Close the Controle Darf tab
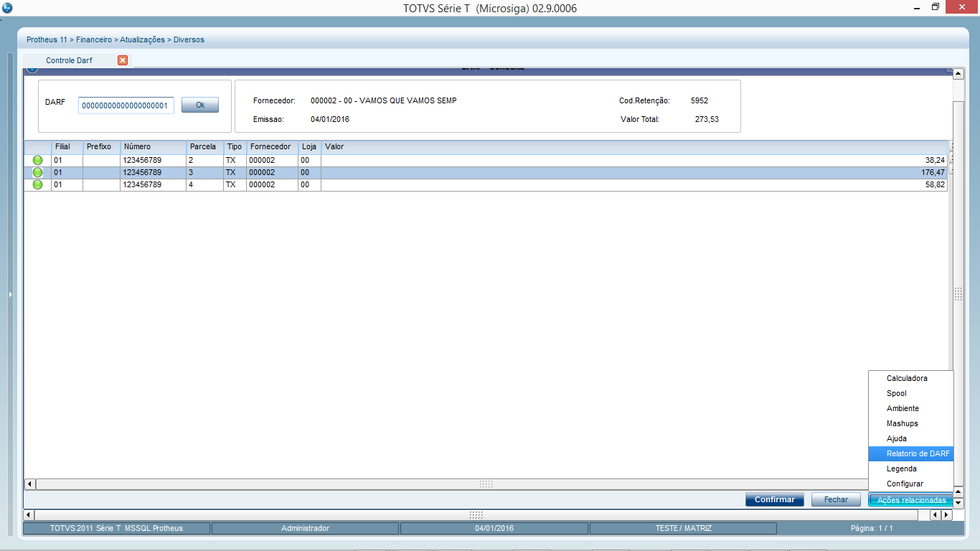The image size is (980, 551). pyautogui.click(x=123, y=60)
